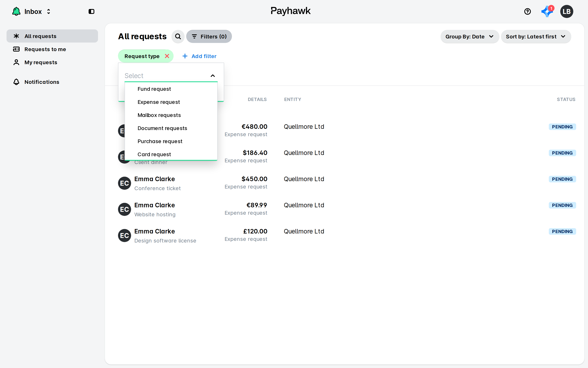Choose Mailbox requests option

pos(171,115)
